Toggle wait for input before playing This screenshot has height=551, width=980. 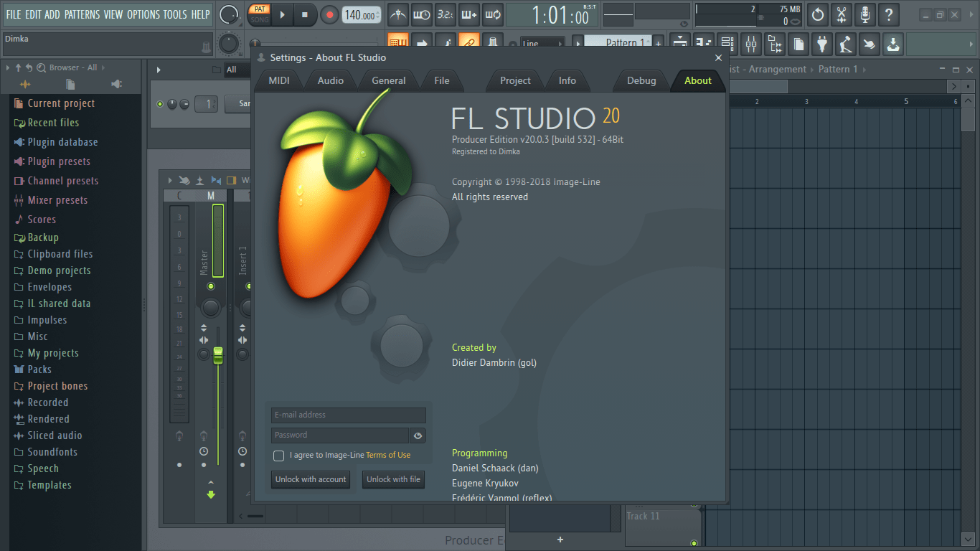pos(422,14)
